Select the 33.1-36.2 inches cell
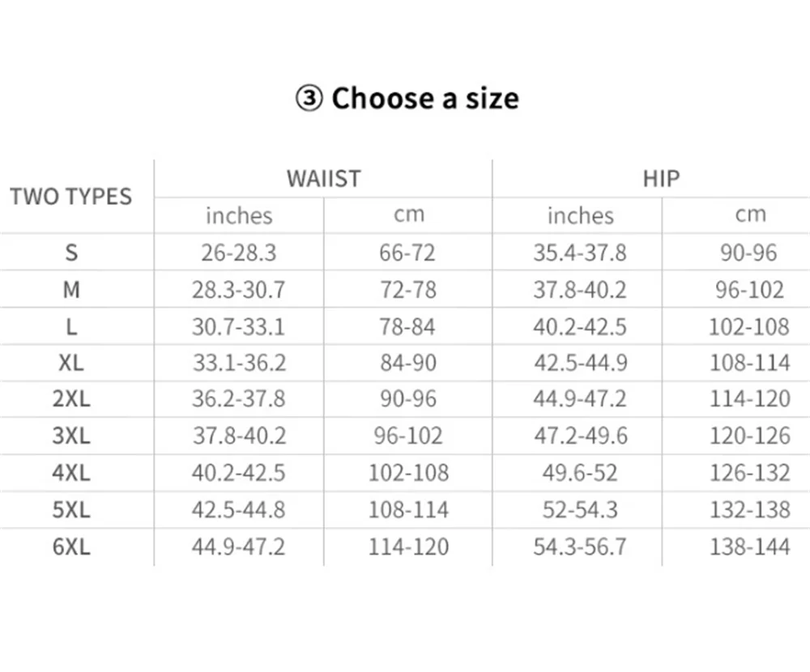This screenshot has height=672, width=810. point(239,363)
